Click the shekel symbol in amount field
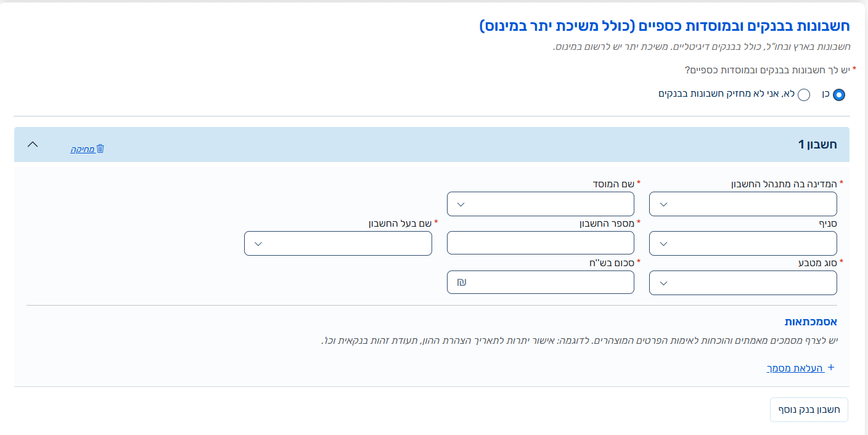 461,282
